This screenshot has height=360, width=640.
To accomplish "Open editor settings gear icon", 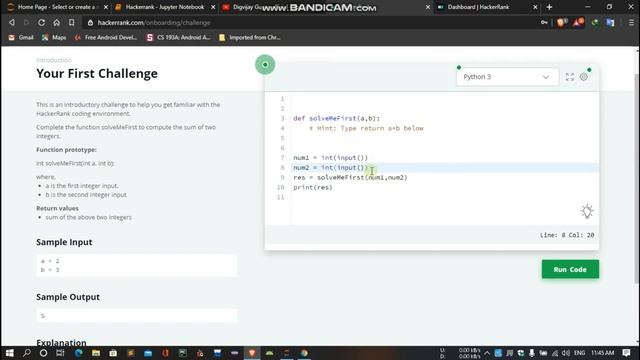I will (x=584, y=77).
